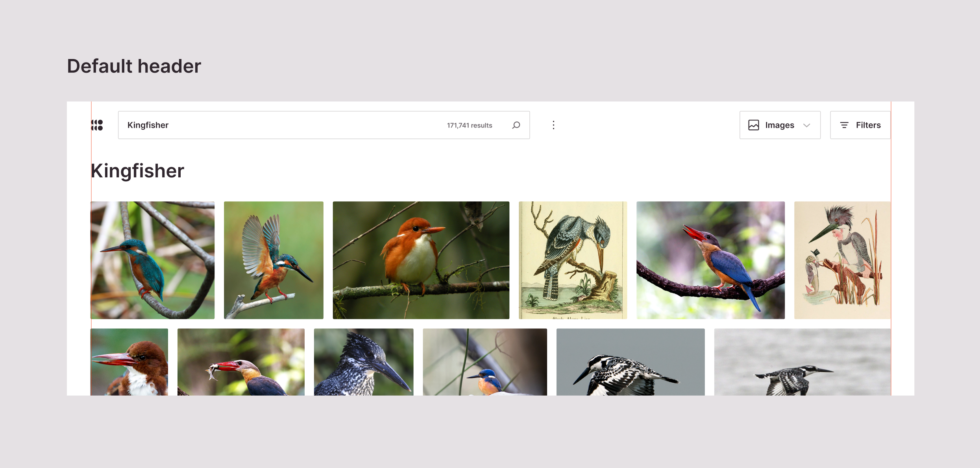View the red-billed blue-winged kingfisher photo
This screenshot has height=468, width=980.
[710, 260]
